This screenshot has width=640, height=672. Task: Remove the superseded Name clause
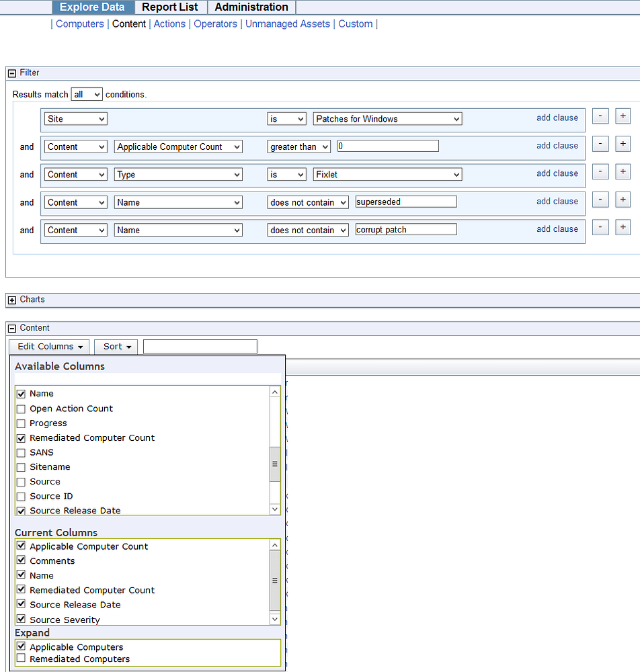point(600,199)
